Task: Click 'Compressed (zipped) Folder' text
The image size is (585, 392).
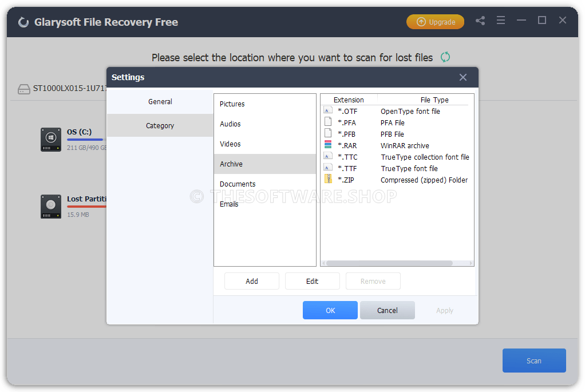Action: coord(424,180)
